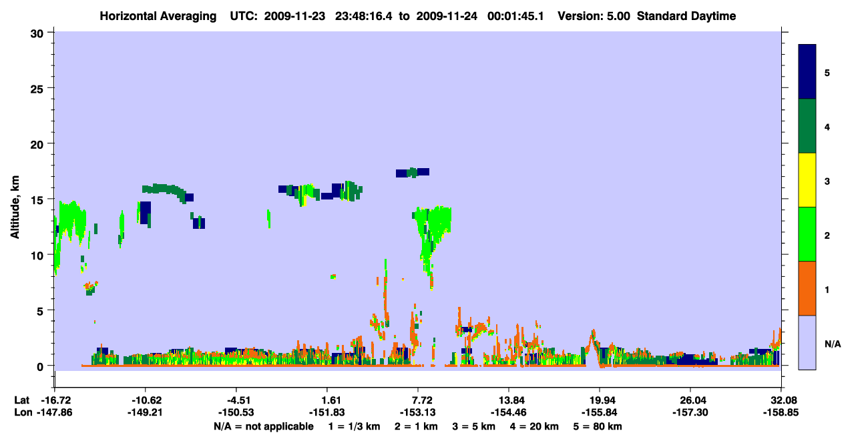The height and width of the screenshot is (445, 868).
Task: Click the y-axis tick label 15
Action: coord(38,199)
